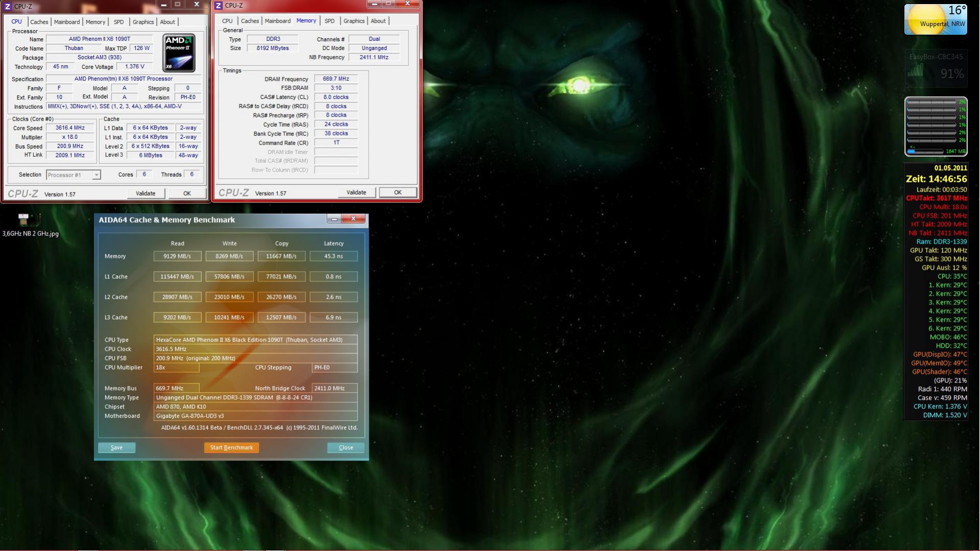Switch to CPU tab in right CPU-Z window
Image resolution: width=980 pixels, height=551 pixels.
tap(227, 21)
